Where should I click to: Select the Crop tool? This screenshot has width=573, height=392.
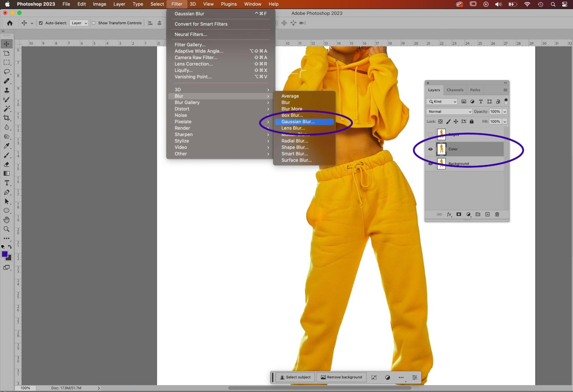(6, 118)
